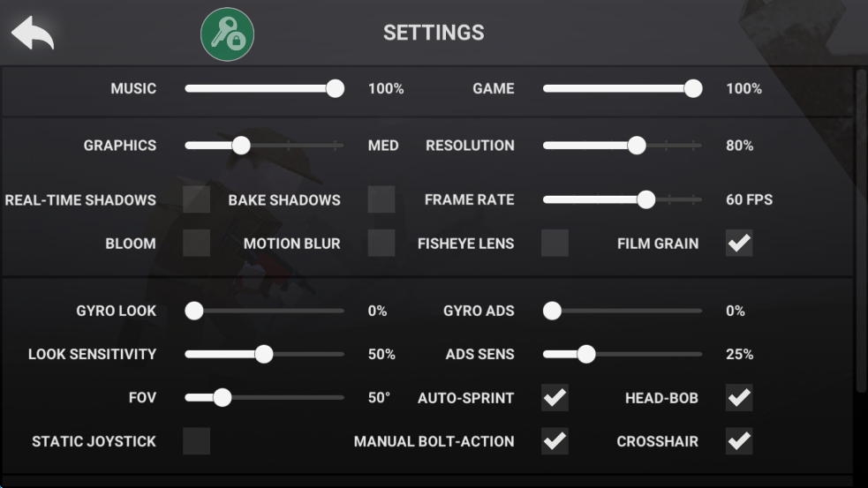Uncheck the Auto-Sprint option
This screenshot has width=868, height=488.
pos(555,398)
